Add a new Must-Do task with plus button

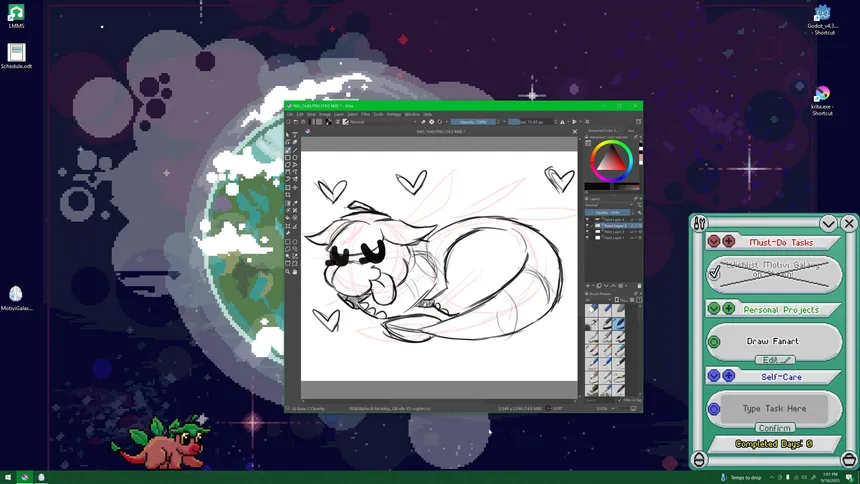pyautogui.click(x=729, y=242)
